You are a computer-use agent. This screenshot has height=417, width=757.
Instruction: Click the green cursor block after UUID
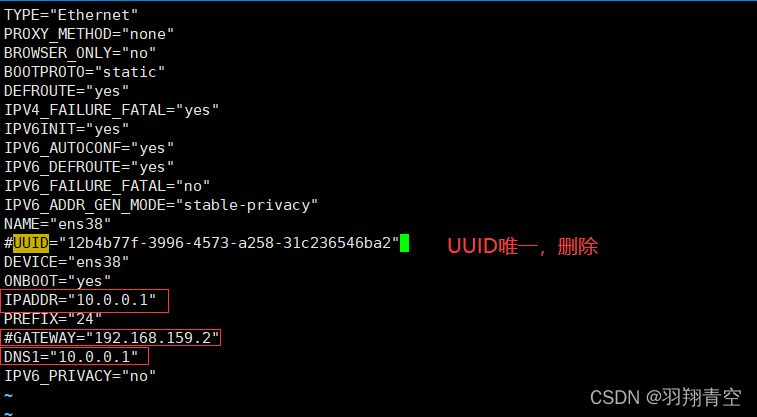coord(405,243)
